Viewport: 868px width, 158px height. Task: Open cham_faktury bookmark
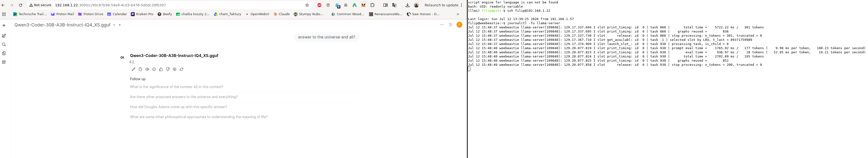coord(228,14)
